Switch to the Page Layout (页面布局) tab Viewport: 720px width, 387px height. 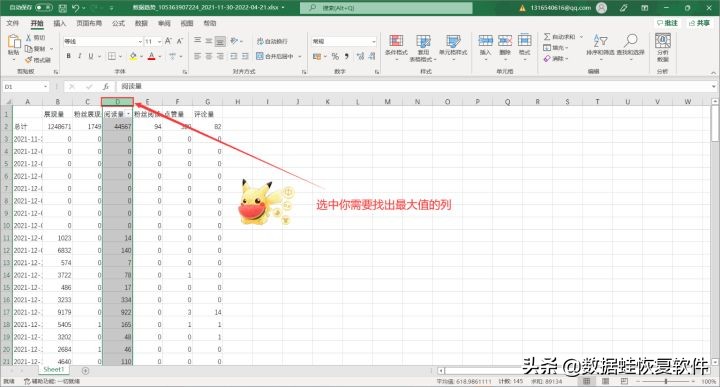[x=89, y=23]
